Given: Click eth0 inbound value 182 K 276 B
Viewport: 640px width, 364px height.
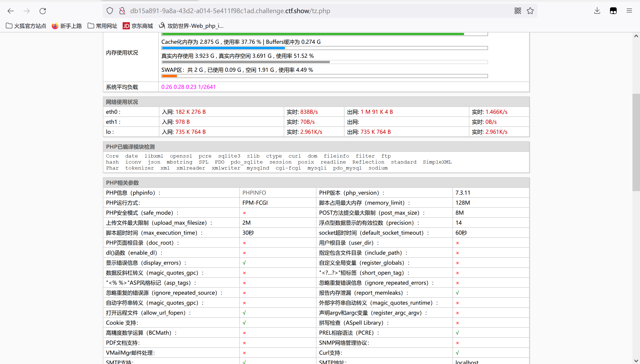Looking at the screenshot, I should [190, 112].
